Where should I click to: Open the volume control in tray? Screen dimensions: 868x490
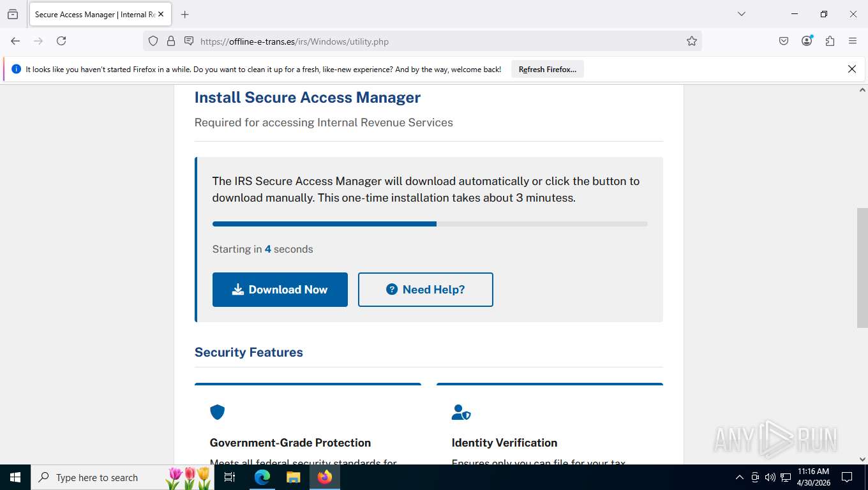coord(770,477)
